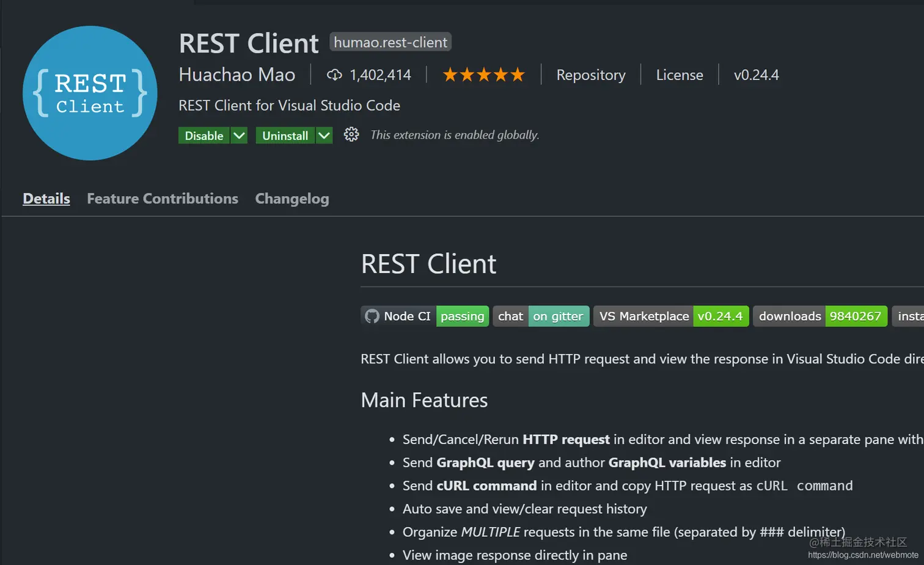
Task: Open the chat on gitter badge
Action: [541, 316]
